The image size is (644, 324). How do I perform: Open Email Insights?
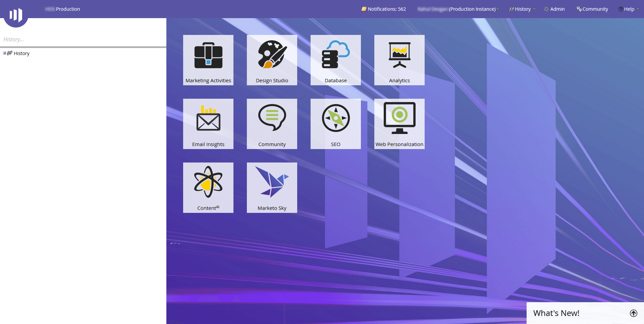[x=208, y=124]
